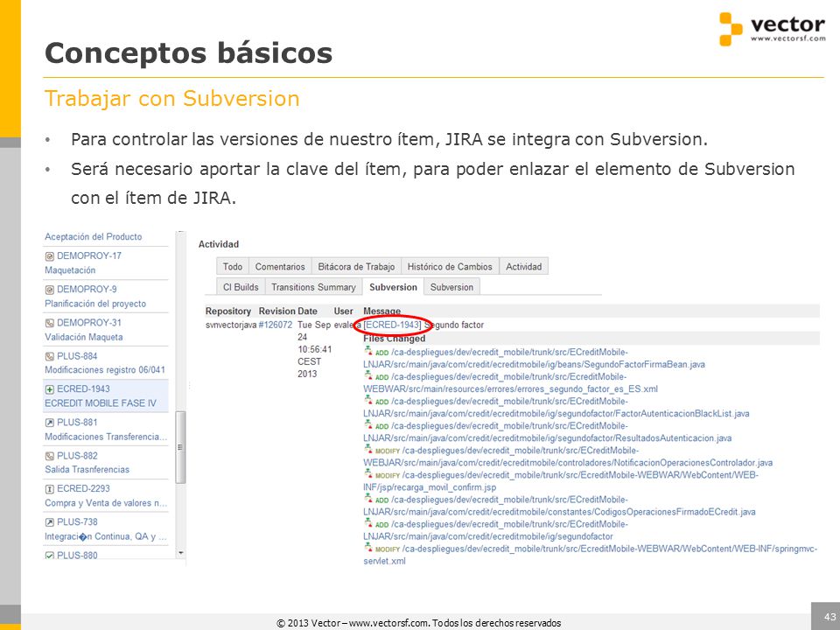Open DEMOPROY-31 issue in list

coord(89,323)
